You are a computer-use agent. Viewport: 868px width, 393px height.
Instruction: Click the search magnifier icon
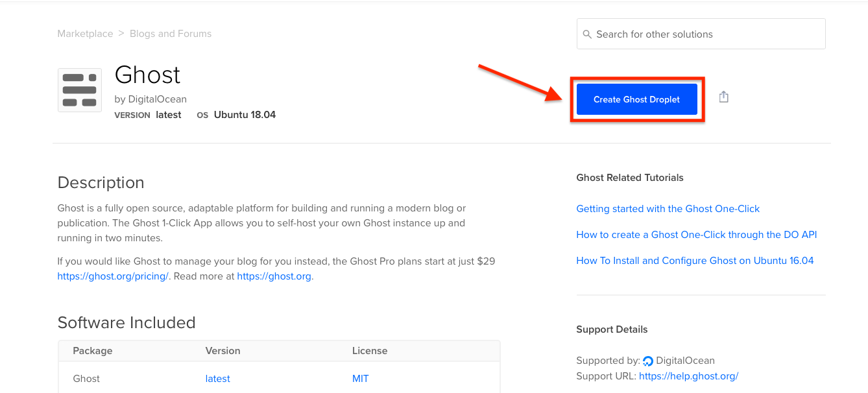[x=587, y=34]
